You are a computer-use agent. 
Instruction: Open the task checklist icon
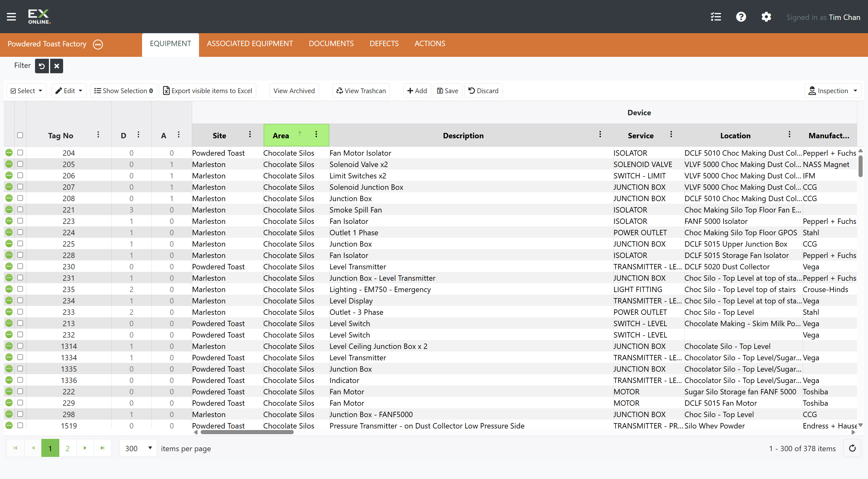716,17
